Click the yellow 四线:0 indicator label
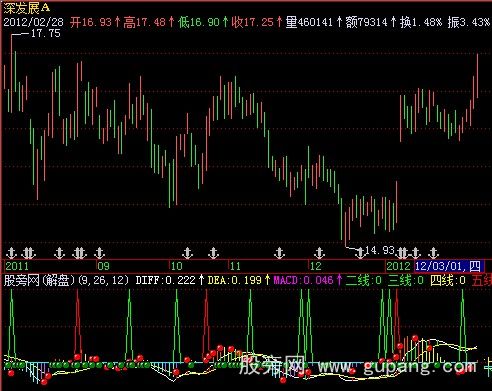492x391 pixels. 448,280
